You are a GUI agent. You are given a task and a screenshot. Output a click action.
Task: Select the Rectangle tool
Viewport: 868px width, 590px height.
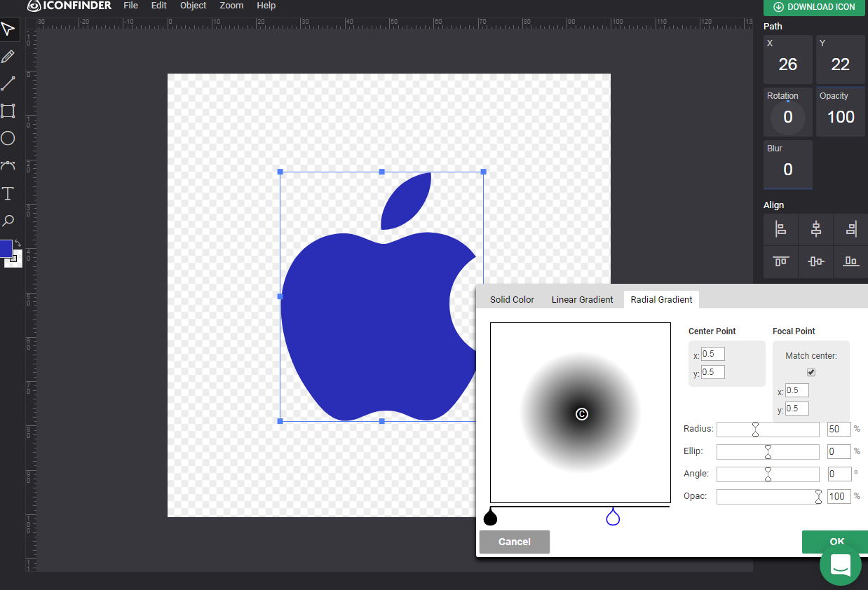(x=8, y=111)
